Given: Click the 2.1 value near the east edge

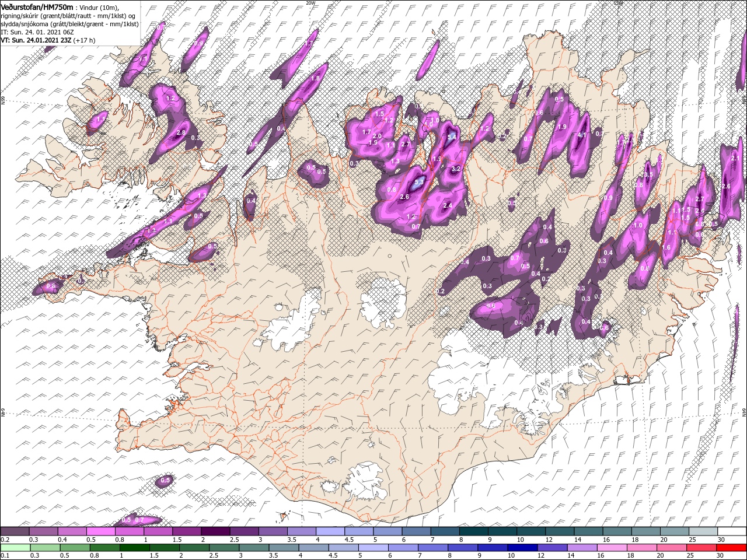Looking at the screenshot, I should pos(735,158).
